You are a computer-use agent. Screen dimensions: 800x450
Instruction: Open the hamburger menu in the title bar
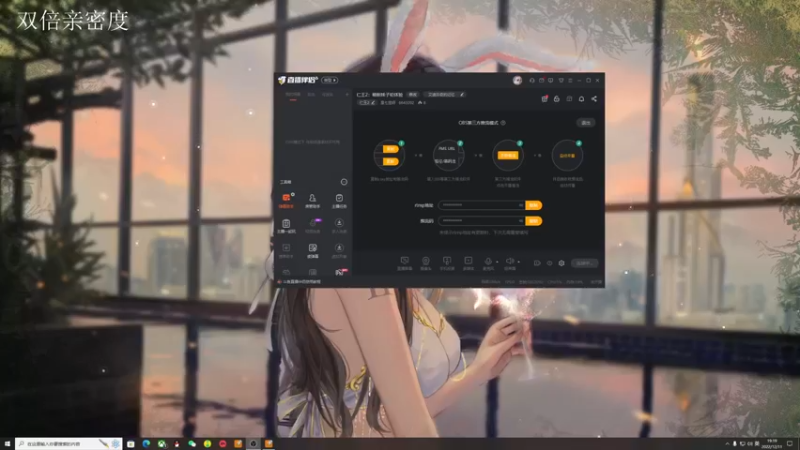point(570,81)
